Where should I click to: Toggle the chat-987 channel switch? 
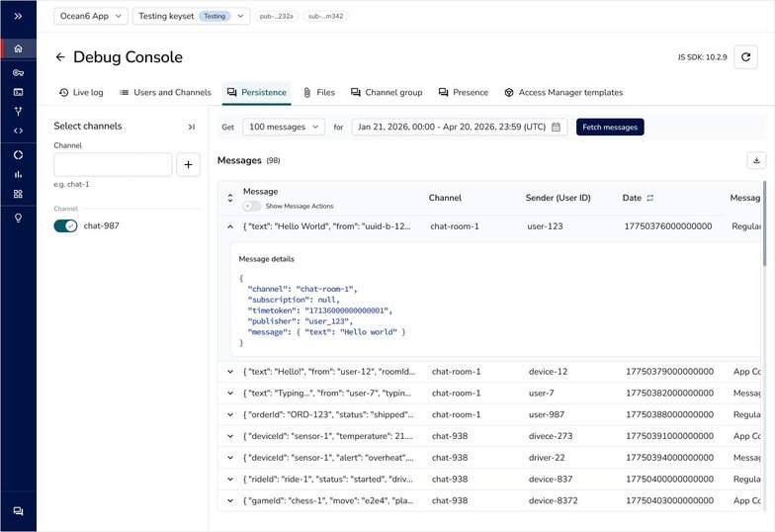click(65, 225)
